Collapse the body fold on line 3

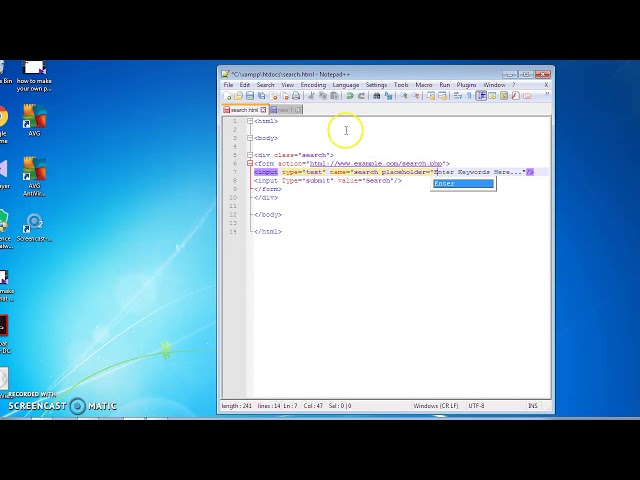click(250, 138)
